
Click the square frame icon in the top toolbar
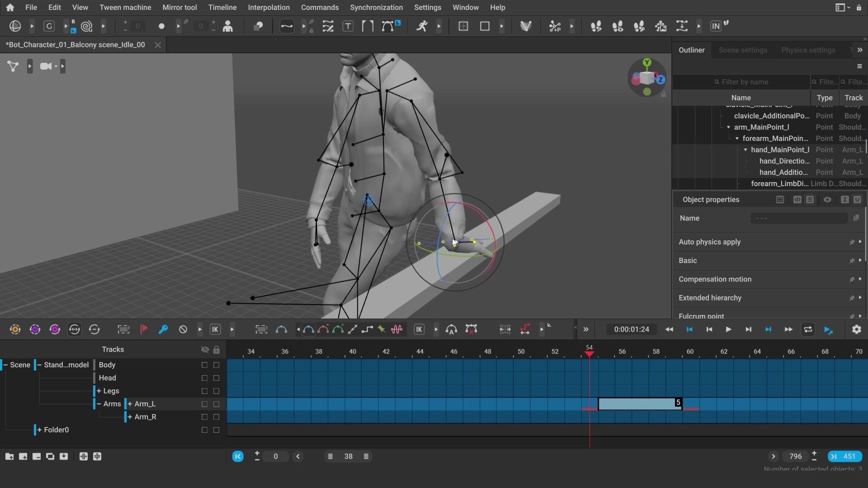485,26
